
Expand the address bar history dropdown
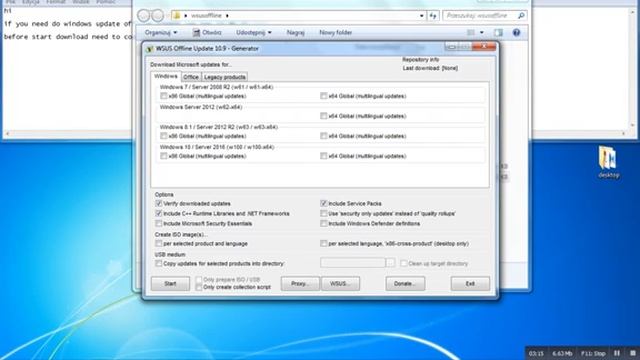[x=421, y=16]
